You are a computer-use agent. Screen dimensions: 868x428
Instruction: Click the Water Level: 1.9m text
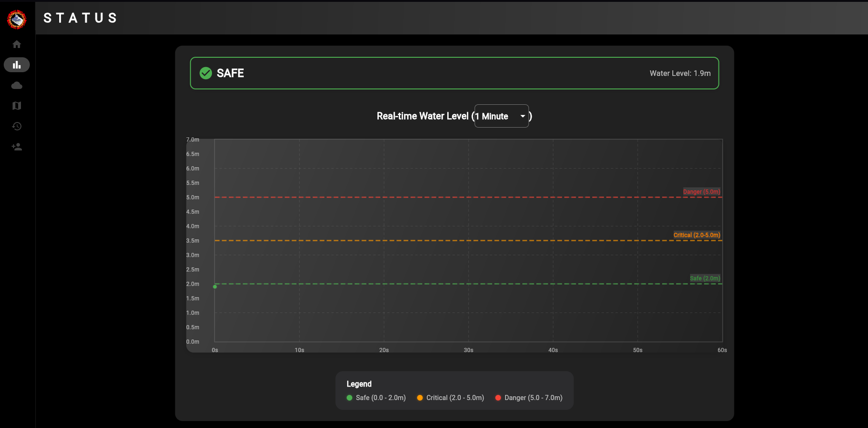point(680,73)
